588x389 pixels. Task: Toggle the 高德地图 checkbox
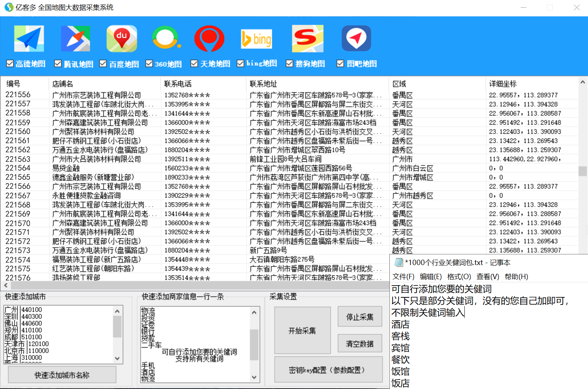point(10,63)
